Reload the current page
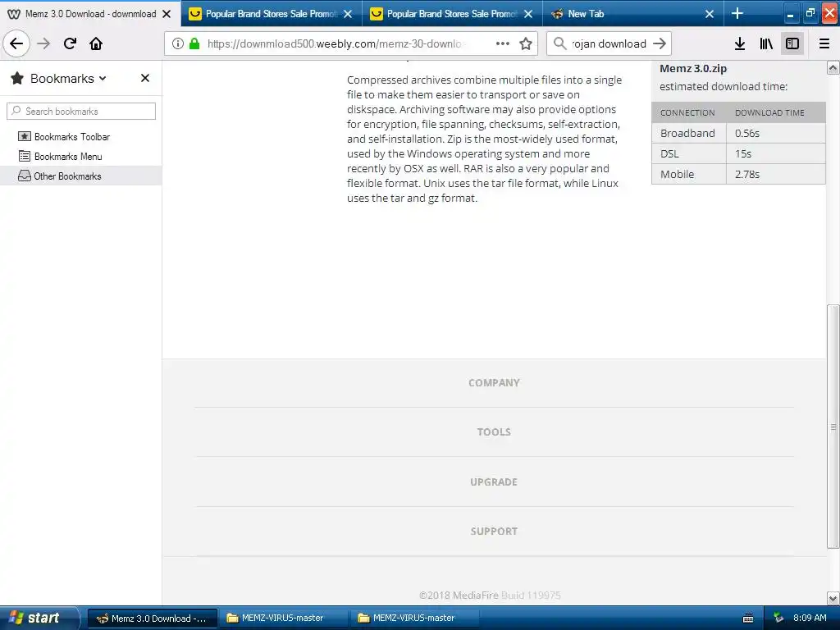Screen dimensions: 840x630 point(70,43)
